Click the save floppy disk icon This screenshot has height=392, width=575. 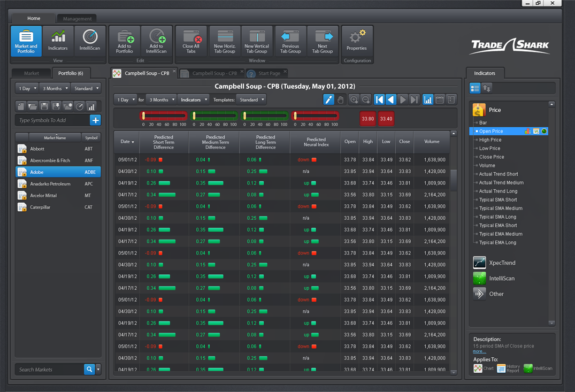tap(44, 106)
